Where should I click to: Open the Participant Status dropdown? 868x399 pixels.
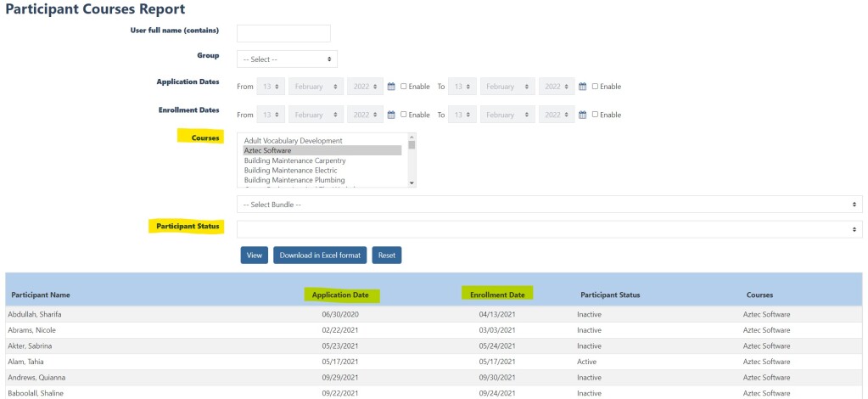click(548, 229)
